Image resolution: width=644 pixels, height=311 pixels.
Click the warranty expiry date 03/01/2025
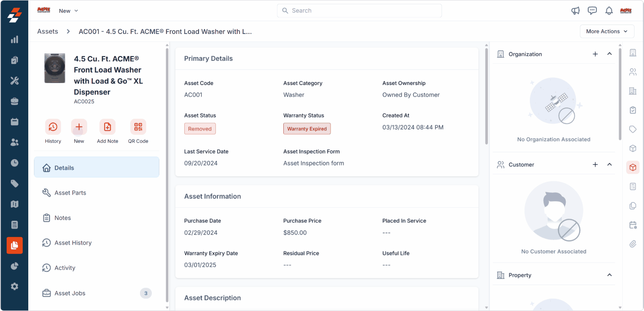[200, 265]
